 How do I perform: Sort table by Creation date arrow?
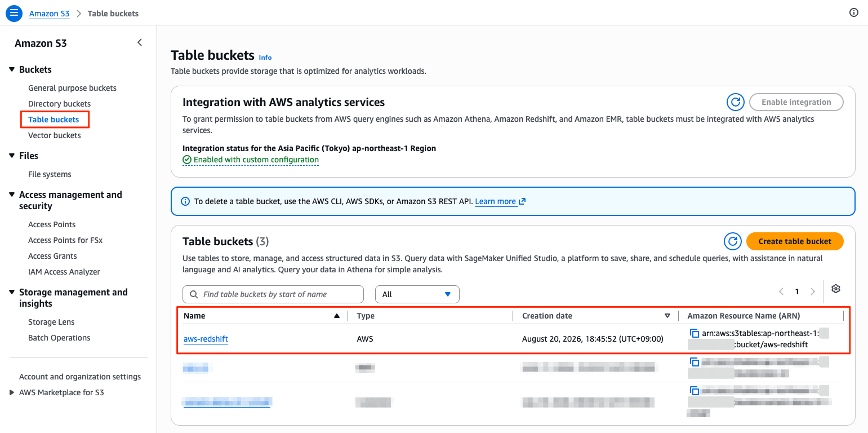click(x=667, y=316)
